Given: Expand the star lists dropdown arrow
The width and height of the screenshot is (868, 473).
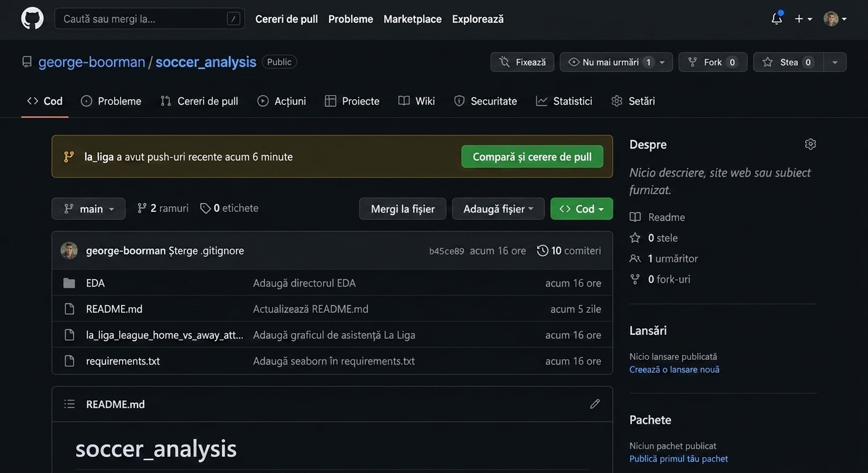Looking at the screenshot, I should [835, 62].
